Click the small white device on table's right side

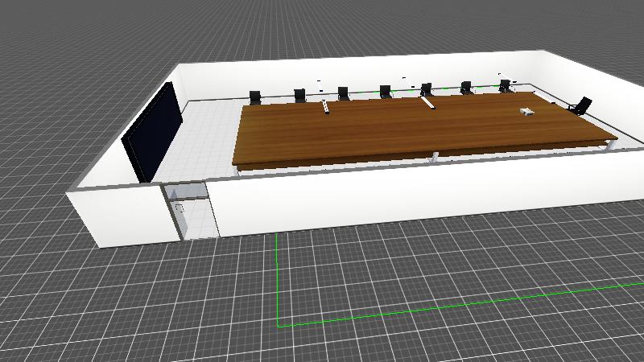526,111
